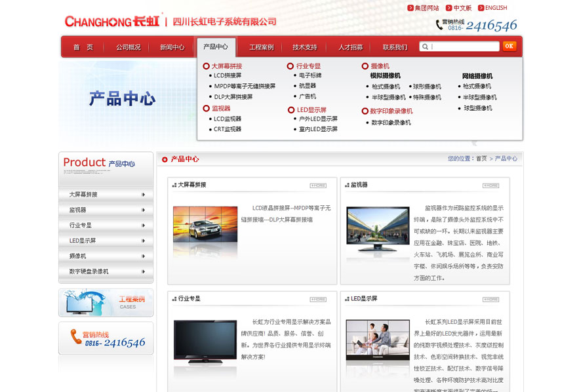Open 行业专显 heading in dropdown
Image resolution: width=577 pixels, height=392 pixels.
pyautogui.click(x=308, y=66)
